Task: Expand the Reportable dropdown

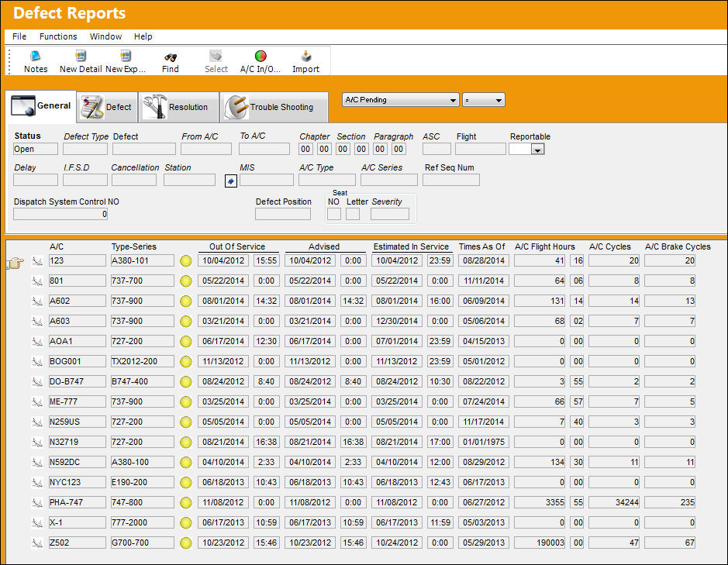Action: pos(537,150)
